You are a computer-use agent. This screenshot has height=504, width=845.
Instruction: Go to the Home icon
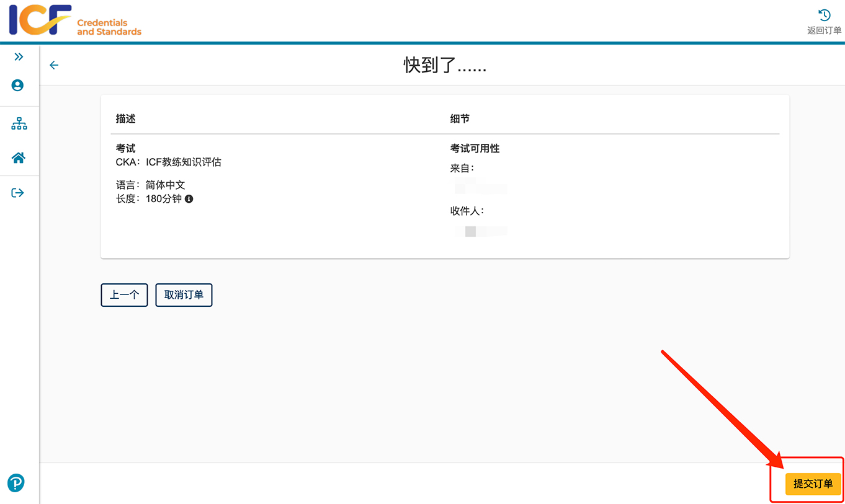click(19, 158)
